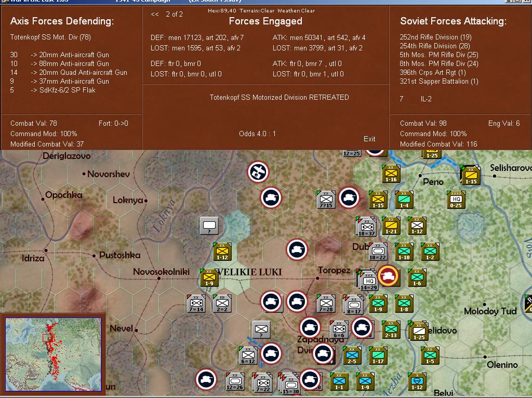
Task: Select the yellow Soviet counter 1-21
Action: point(391,225)
